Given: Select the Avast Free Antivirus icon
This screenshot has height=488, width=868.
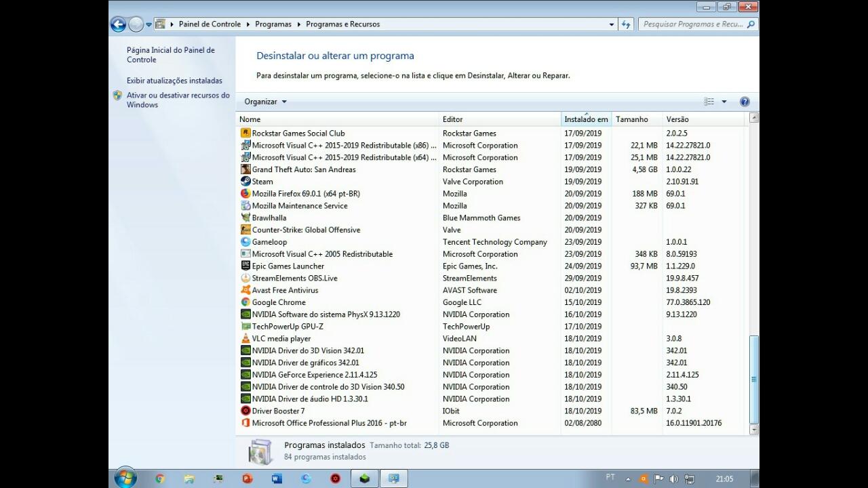Looking at the screenshot, I should [245, 290].
